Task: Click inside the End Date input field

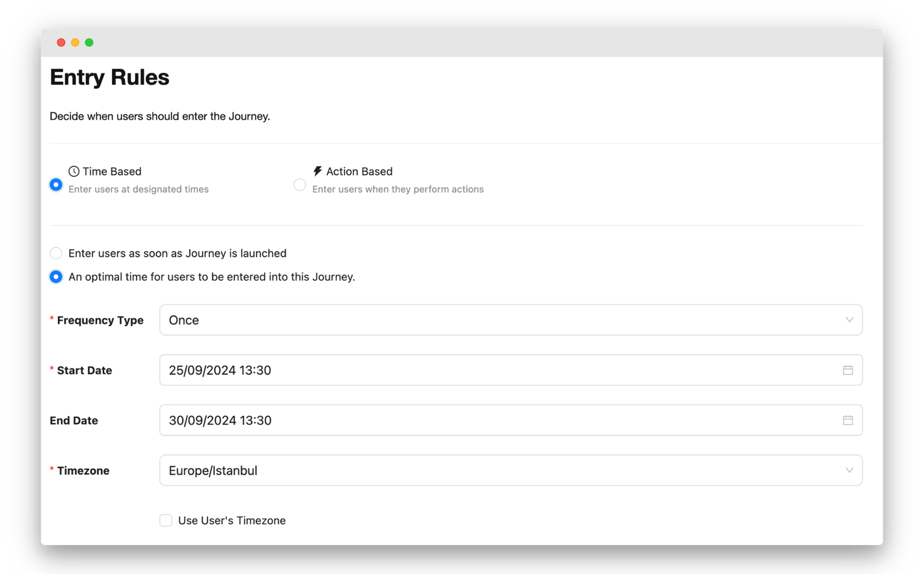Action: pos(361,420)
